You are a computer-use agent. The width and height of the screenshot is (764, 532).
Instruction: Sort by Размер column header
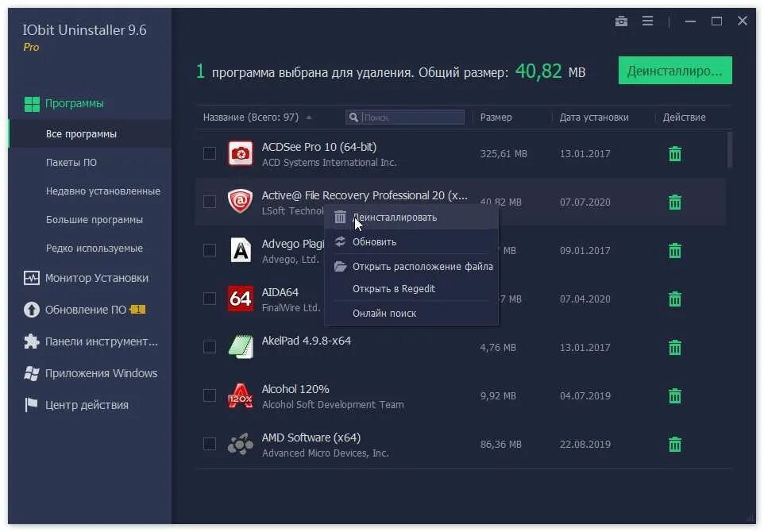tap(496, 118)
